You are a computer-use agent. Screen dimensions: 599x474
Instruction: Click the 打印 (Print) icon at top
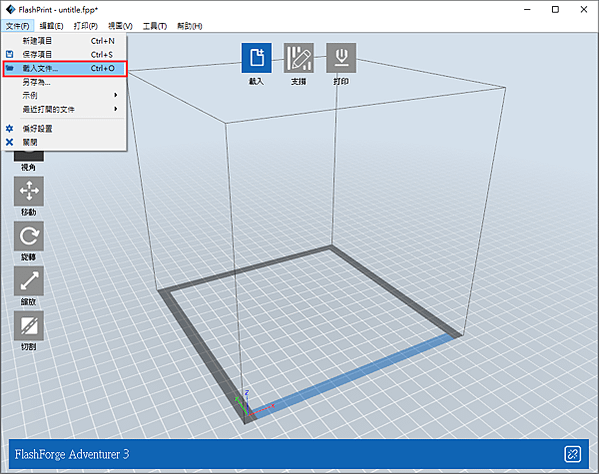[x=341, y=58]
